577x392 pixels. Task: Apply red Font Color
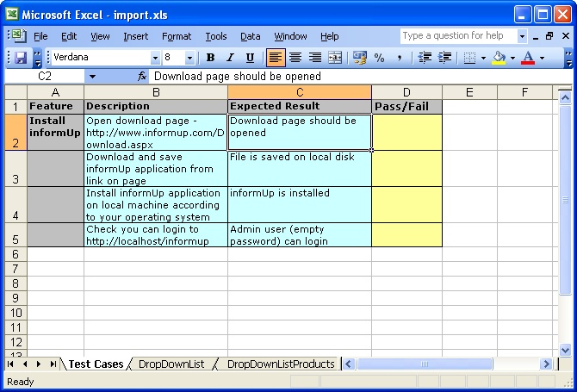(528, 58)
